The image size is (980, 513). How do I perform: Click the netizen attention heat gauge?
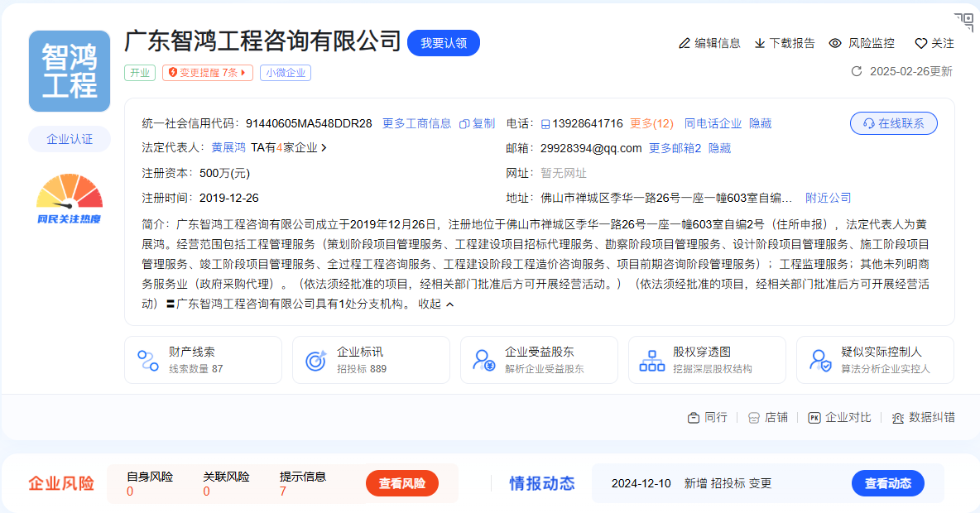70,199
